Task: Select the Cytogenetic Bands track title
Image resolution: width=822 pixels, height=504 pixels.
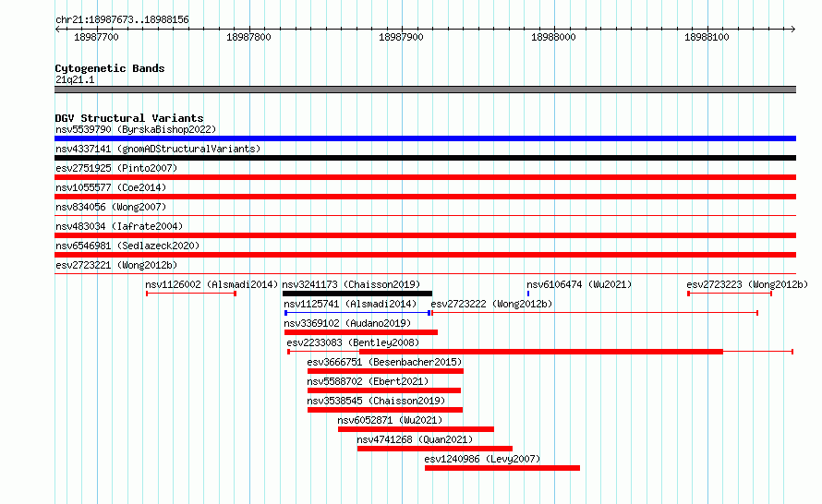Action: point(110,68)
